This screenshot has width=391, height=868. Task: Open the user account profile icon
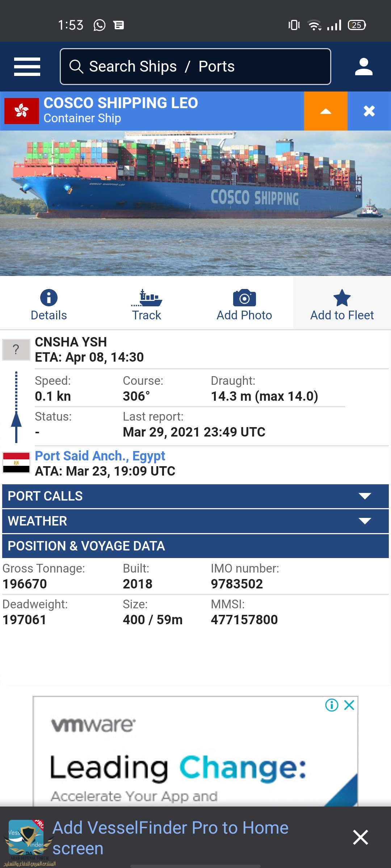[x=363, y=67]
